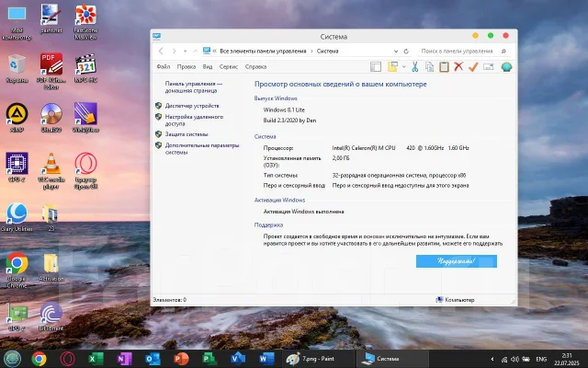The width and height of the screenshot is (588, 368).
Task: Expand the address bar double-chevron
Action: tap(215, 51)
